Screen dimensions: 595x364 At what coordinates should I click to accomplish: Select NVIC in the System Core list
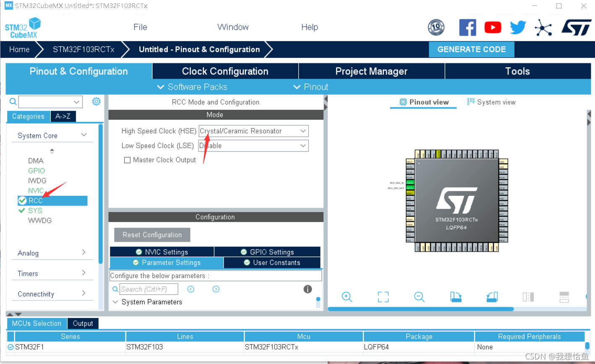click(36, 190)
